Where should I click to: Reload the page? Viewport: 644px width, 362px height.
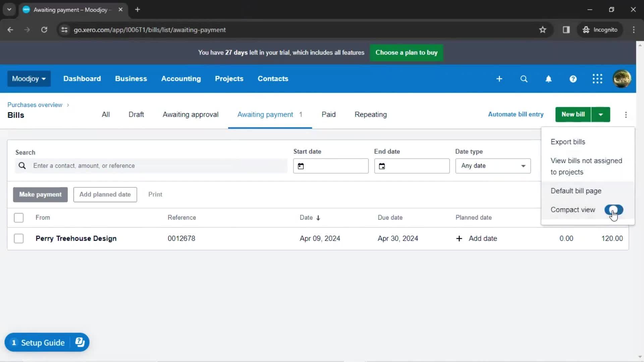[x=44, y=30]
